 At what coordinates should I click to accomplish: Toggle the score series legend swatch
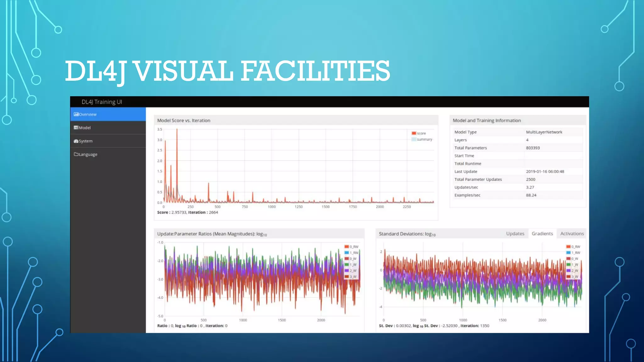(x=414, y=133)
